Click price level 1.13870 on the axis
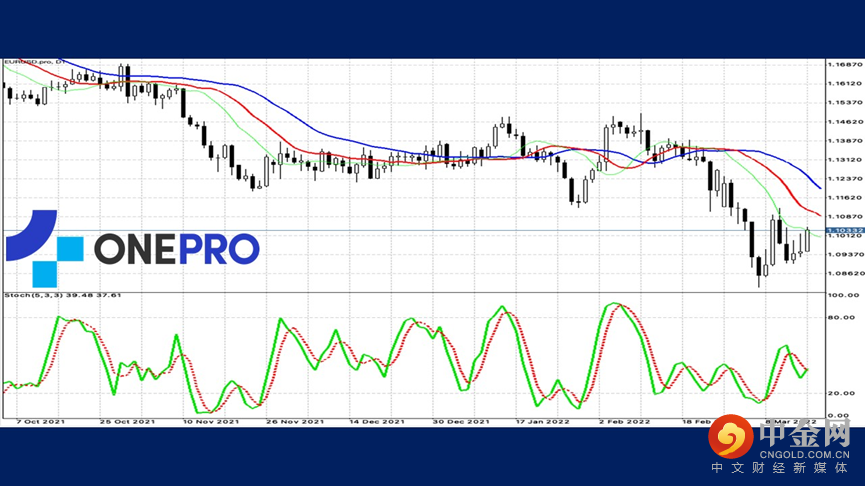This screenshot has height=486, width=865. (845, 141)
